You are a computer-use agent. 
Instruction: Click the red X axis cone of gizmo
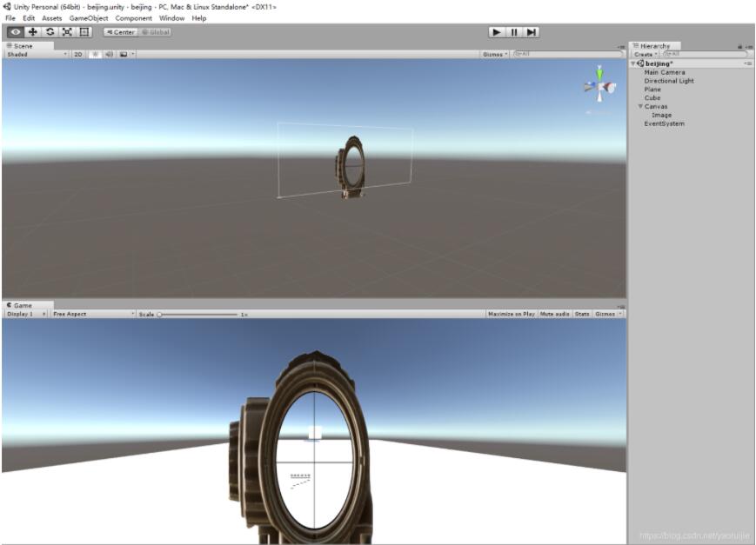tap(612, 88)
